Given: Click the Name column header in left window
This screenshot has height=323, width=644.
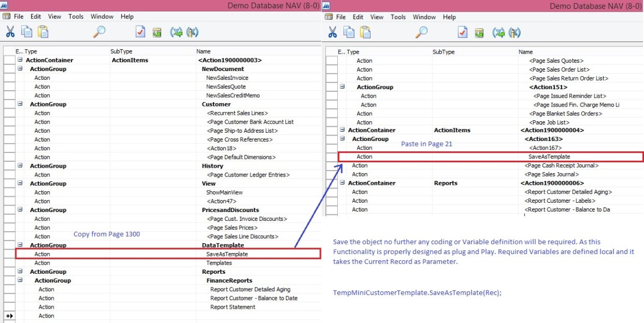Looking at the screenshot, I should coord(204,51).
